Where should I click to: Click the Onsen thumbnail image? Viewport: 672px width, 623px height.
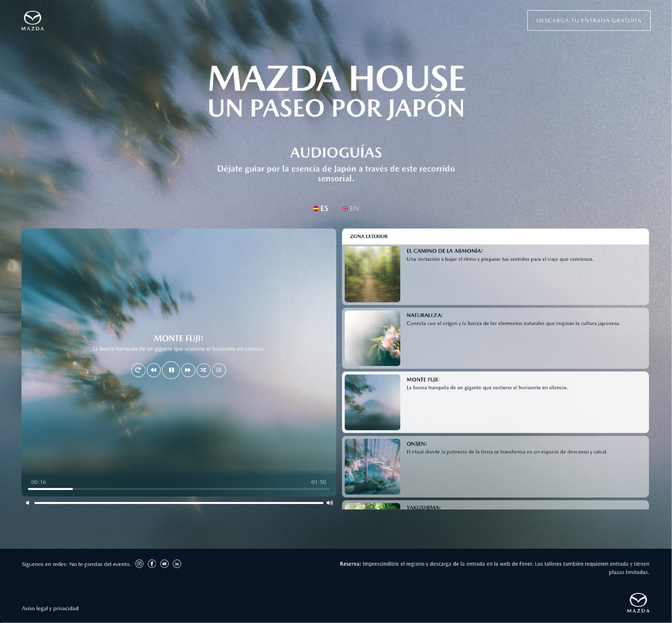pyautogui.click(x=372, y=467)
